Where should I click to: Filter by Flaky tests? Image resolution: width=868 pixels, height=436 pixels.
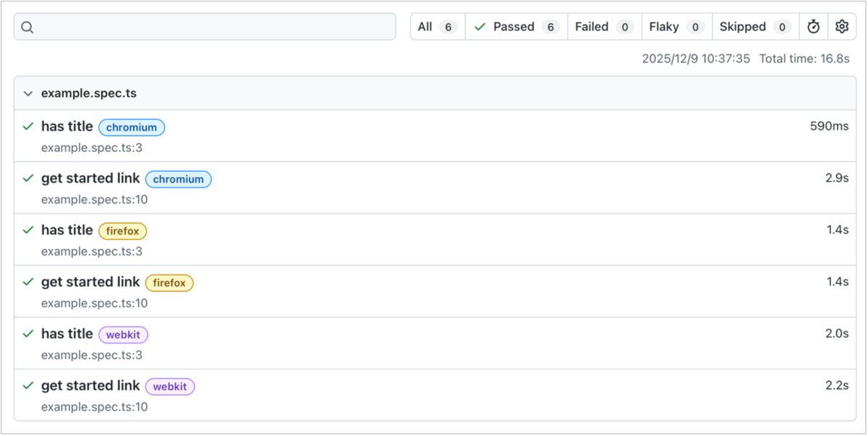pos(677,27)
